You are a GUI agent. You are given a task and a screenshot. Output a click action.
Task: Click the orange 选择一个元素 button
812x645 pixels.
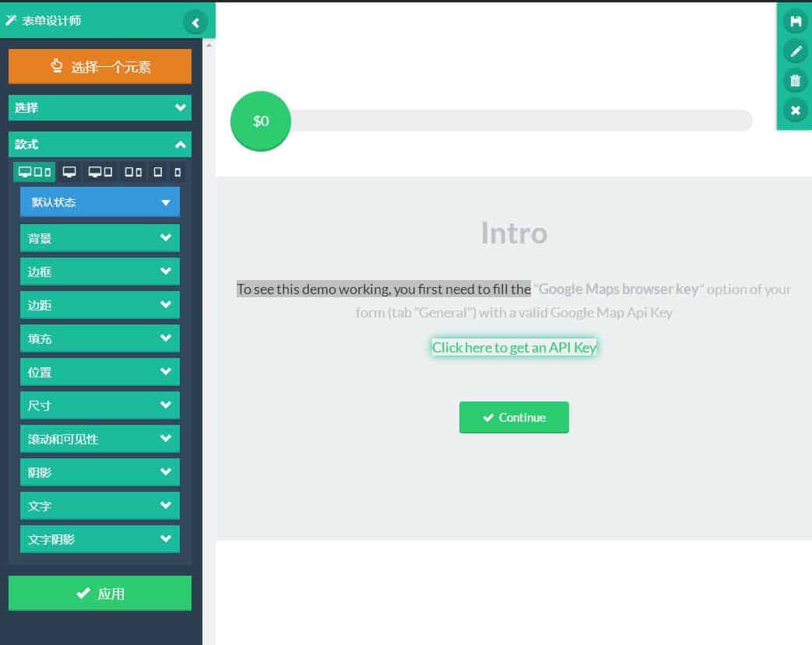[100, 66]
